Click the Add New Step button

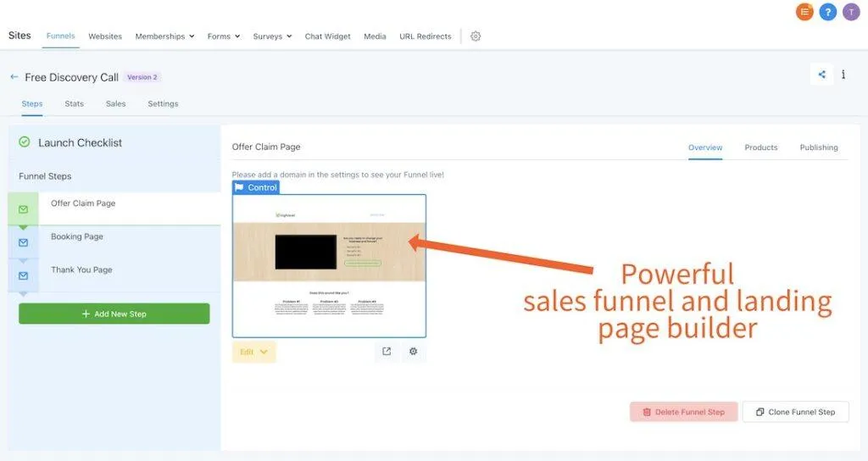coord(114,314)
